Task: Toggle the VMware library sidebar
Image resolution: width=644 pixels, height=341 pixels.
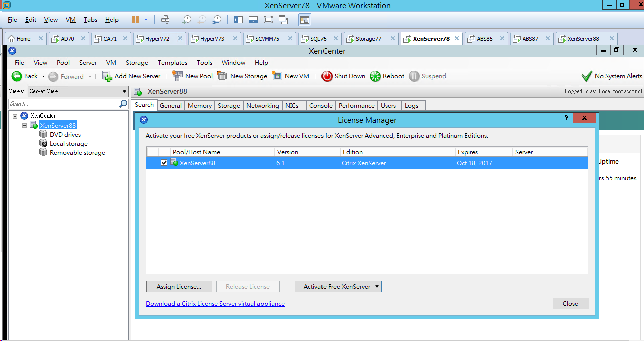Action: [x=238, y=20]
